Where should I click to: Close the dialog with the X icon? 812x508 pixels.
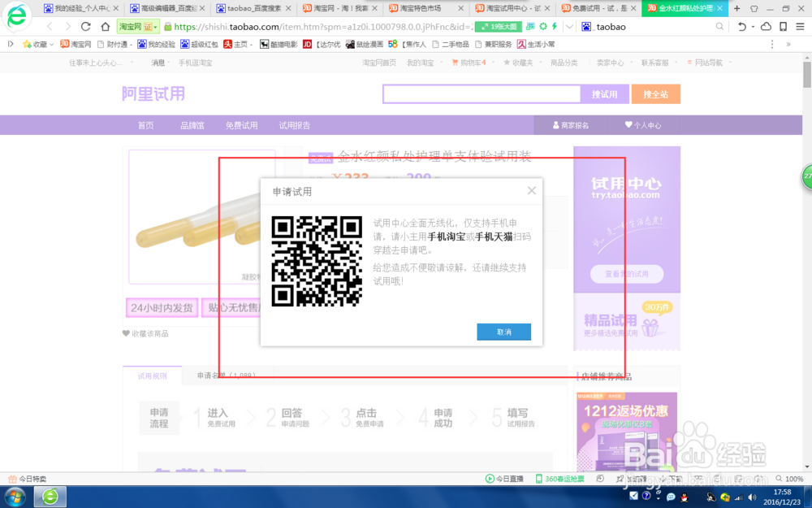point(531,191)
